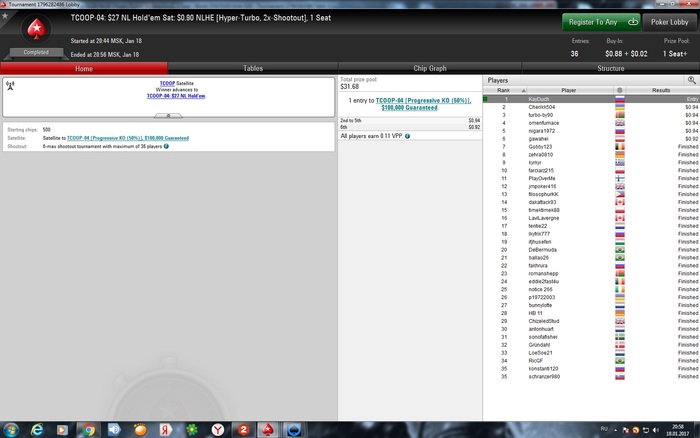Image resolution: width=700 pixels, height=438 pixels.
Task: Click the RU language indicator in the tray
Action: point(604,429)
